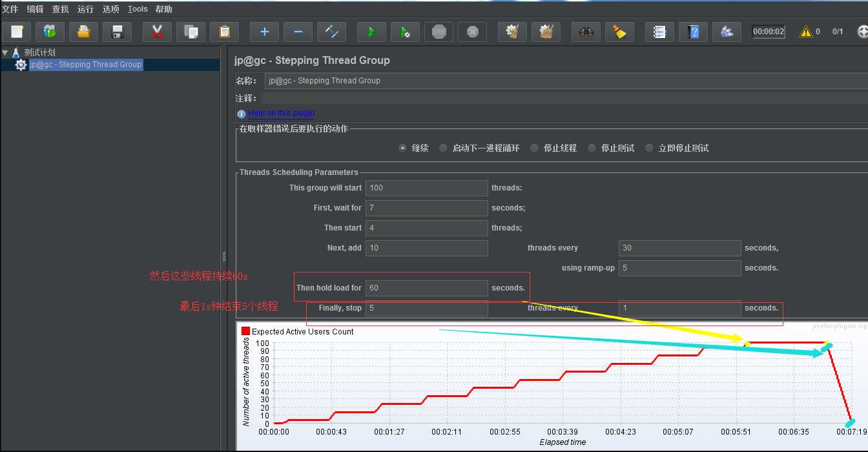Click the threads every 30 seconds field
Image resolution: width=868 pixels, height=452 pixels.
[679, 248]
